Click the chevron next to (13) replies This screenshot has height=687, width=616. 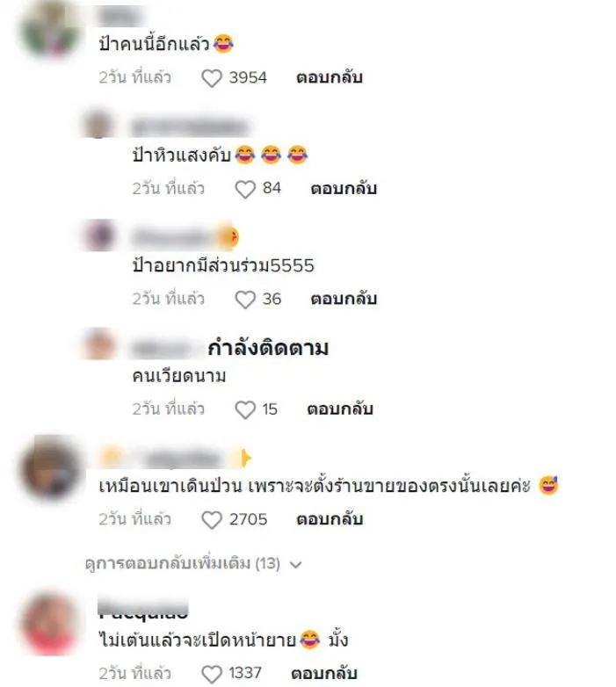[x=296, y=564]
